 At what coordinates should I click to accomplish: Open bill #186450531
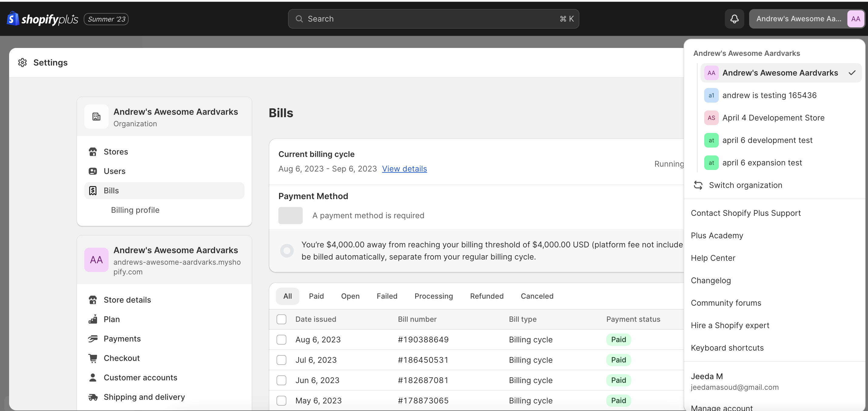point(423,360)
